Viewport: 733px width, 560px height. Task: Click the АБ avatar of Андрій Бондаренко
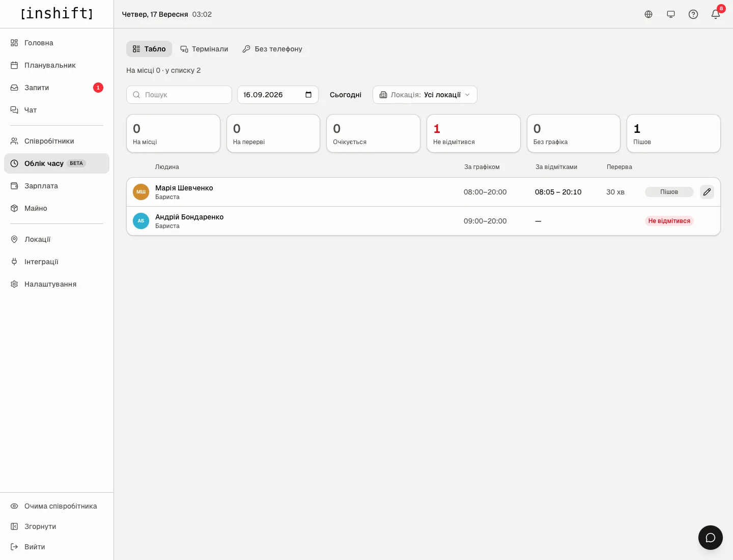(141, 221)
